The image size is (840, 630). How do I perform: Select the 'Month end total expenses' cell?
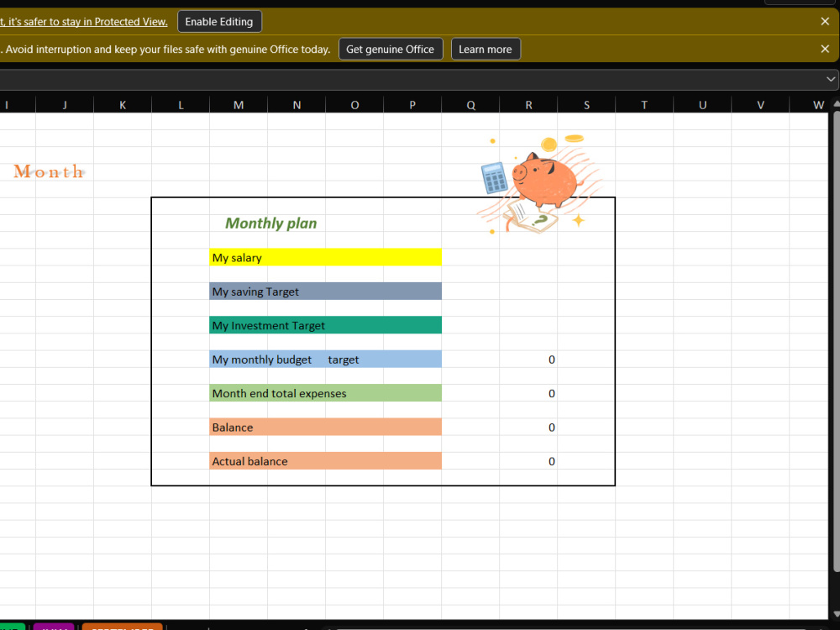coord(325,393)
